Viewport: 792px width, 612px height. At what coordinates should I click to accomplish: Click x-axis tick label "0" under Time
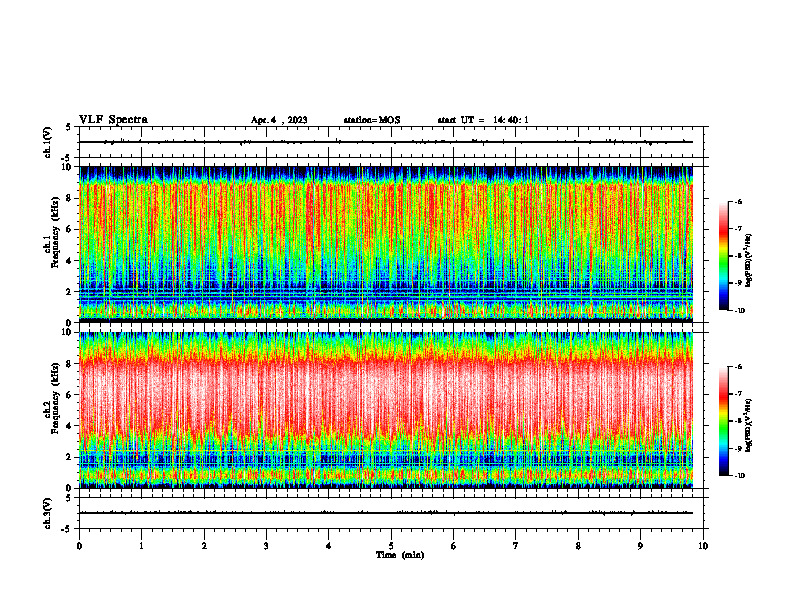point(79,546)
